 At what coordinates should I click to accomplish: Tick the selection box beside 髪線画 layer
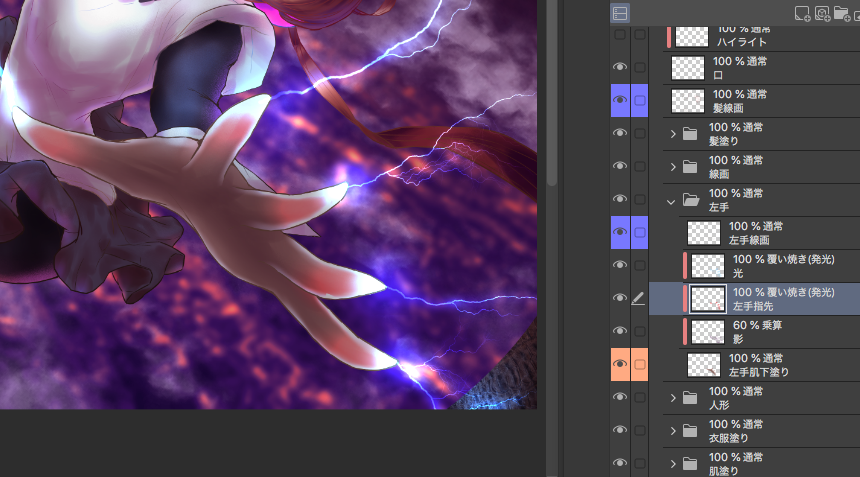(640, 100)
